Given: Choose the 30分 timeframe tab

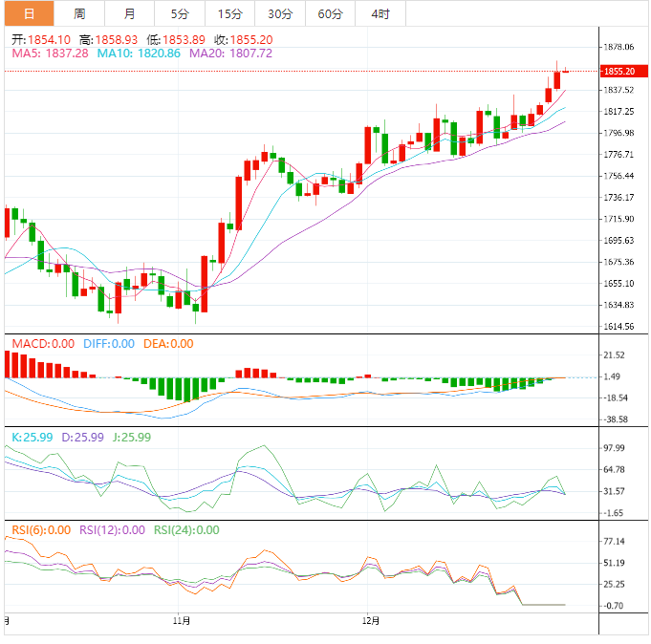Looking at the screenshot, I should pyautogui.click(x=280, y=13).
